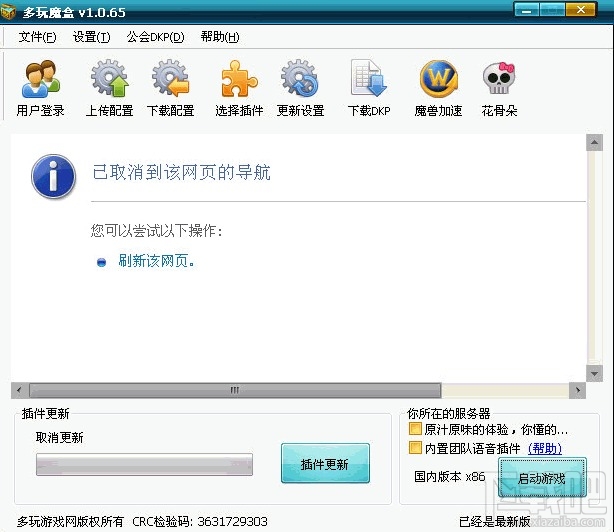Viewport: 614px width, 532px height.
Task: Click the horizontal scrollbar thumb
Action: [x=235, y=390]
